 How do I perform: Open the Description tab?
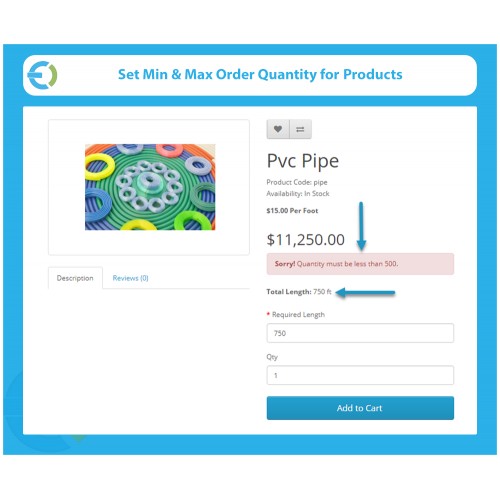(75, 278)
